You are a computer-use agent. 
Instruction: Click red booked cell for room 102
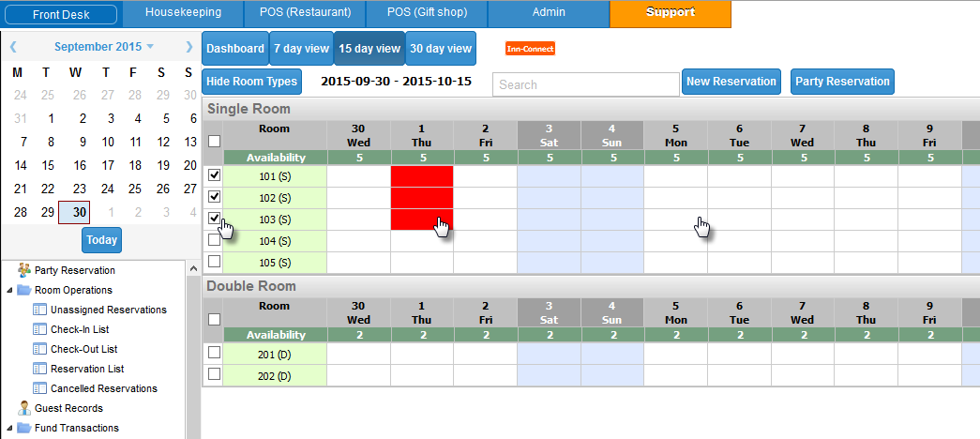(421, 197)
